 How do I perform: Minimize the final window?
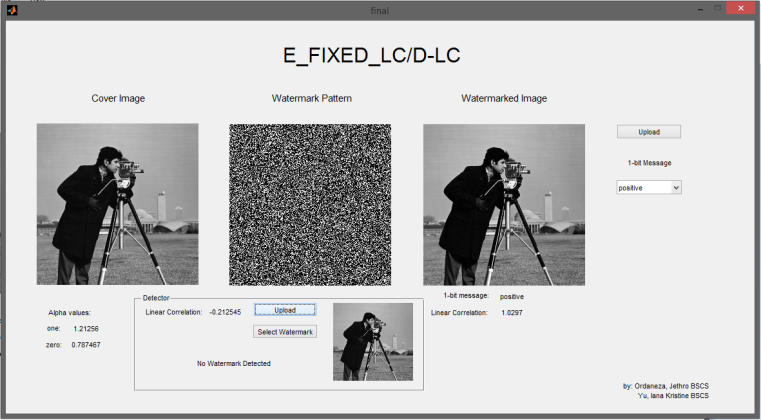700,9
